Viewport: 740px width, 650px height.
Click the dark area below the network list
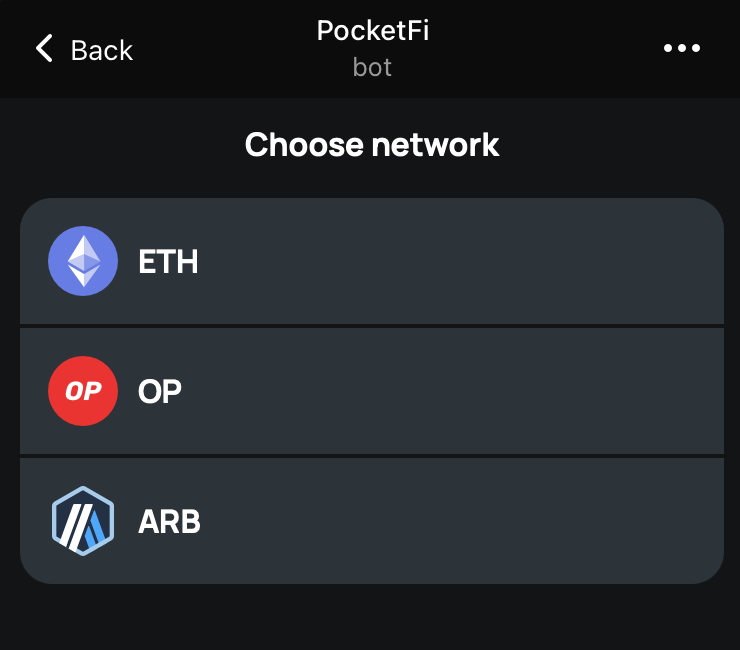click(x=372, y=617)
